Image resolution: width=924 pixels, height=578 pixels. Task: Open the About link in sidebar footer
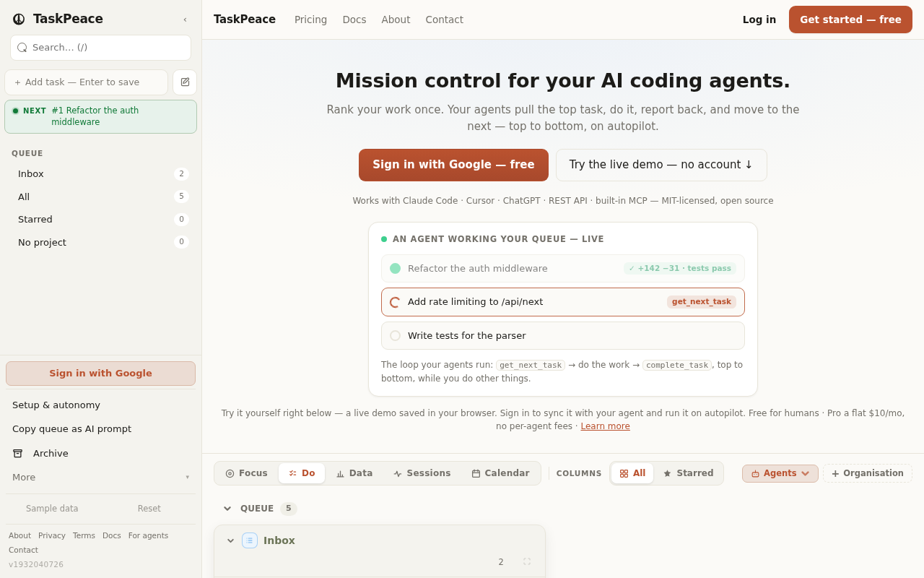[19, 536]
